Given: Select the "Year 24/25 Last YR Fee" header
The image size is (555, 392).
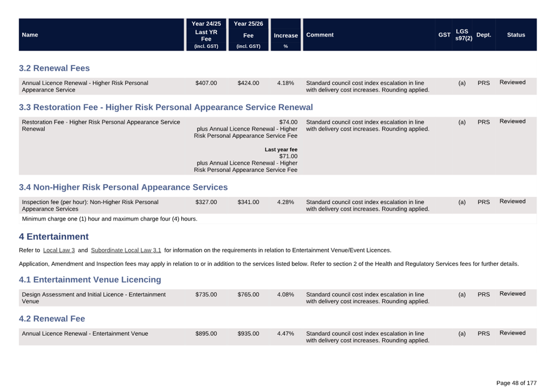Looking at the screenshot, I should (206, 35).
